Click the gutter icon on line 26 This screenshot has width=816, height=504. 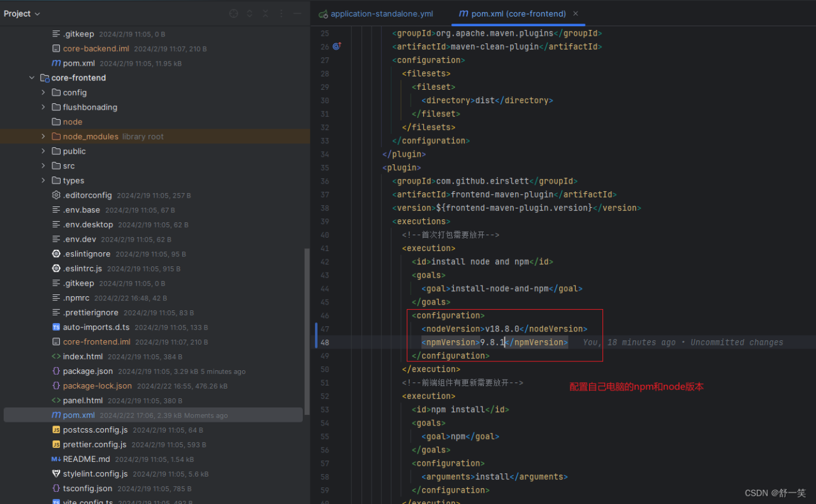(x=337, y=47)
